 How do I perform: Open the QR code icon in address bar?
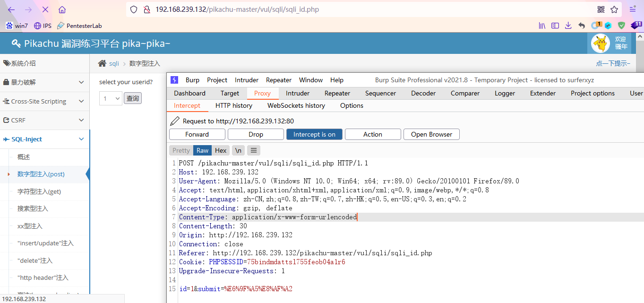601,9
